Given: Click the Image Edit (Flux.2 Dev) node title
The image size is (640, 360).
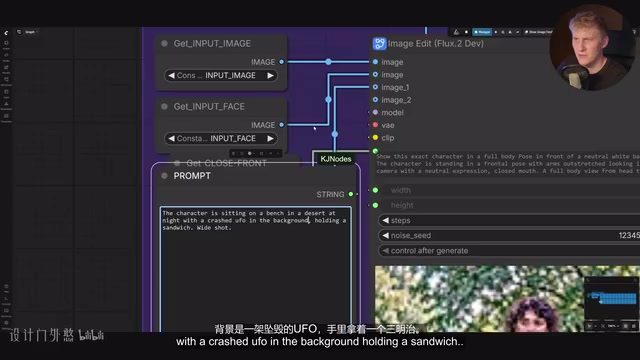Looking at the screenshot, I should point(436,44).
